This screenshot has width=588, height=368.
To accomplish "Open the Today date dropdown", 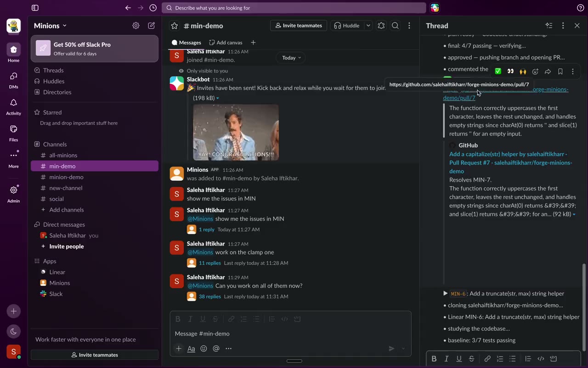I will 292,58.
